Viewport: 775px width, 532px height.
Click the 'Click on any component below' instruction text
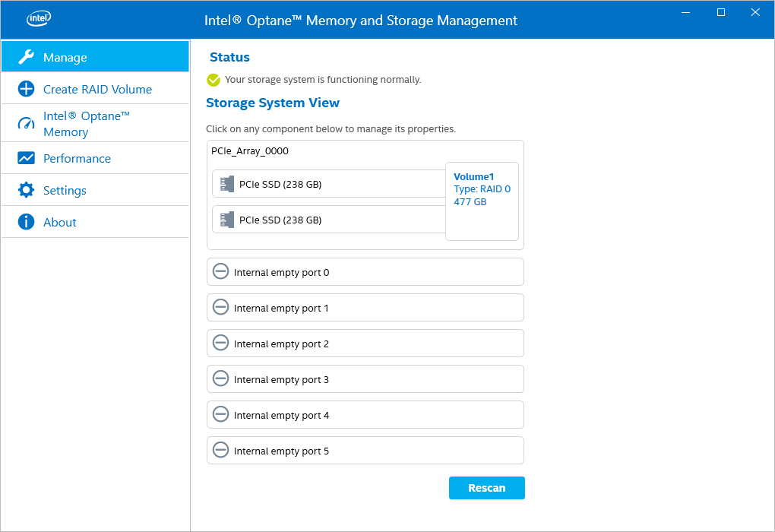click(x=331, y=129)
